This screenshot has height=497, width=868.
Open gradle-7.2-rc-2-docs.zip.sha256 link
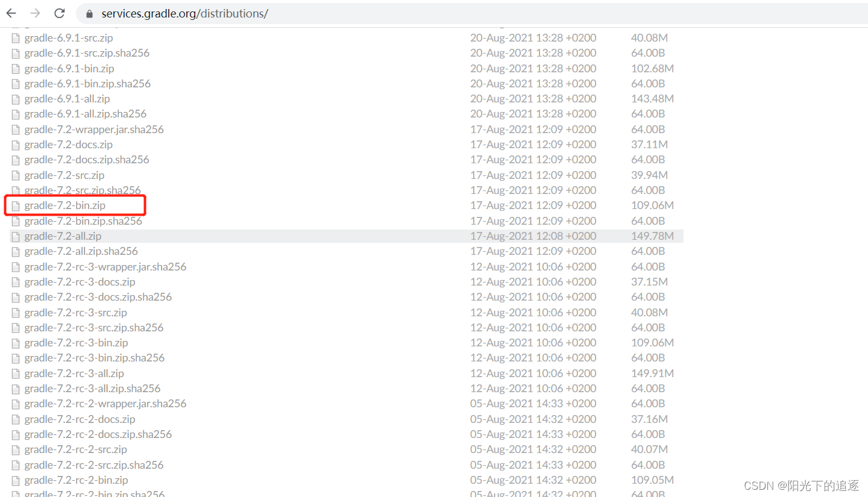tap(98, 434)
